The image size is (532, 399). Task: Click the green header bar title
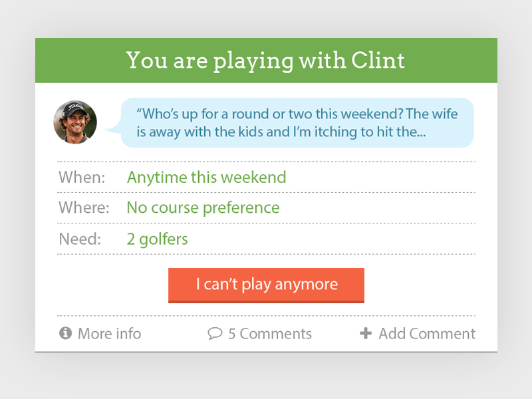(265, 61)
